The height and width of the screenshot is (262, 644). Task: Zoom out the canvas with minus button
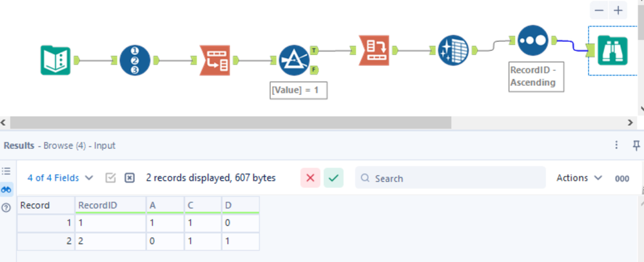(x=599, y=10)
